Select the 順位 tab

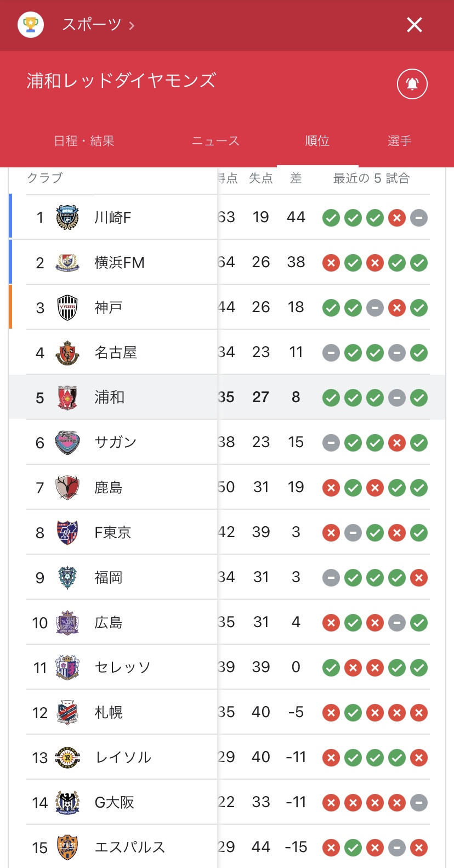(x=317, y=141)
